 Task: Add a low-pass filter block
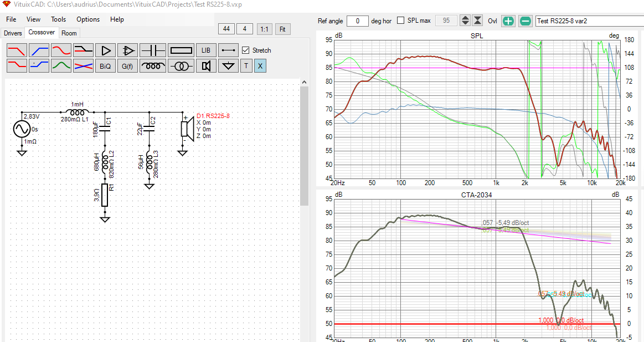pyautogui.click(x=17, y=50)
